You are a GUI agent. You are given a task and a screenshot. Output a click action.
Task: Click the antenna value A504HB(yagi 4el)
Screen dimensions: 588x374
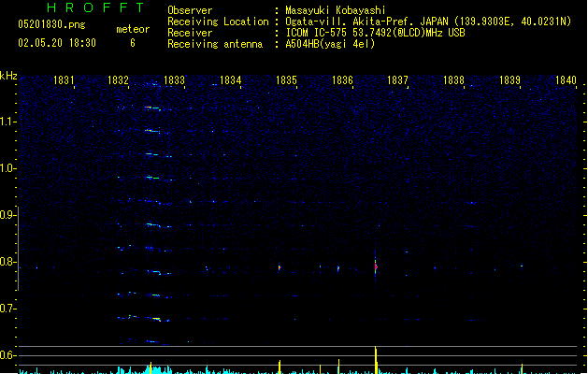click(x=330, y=44)
